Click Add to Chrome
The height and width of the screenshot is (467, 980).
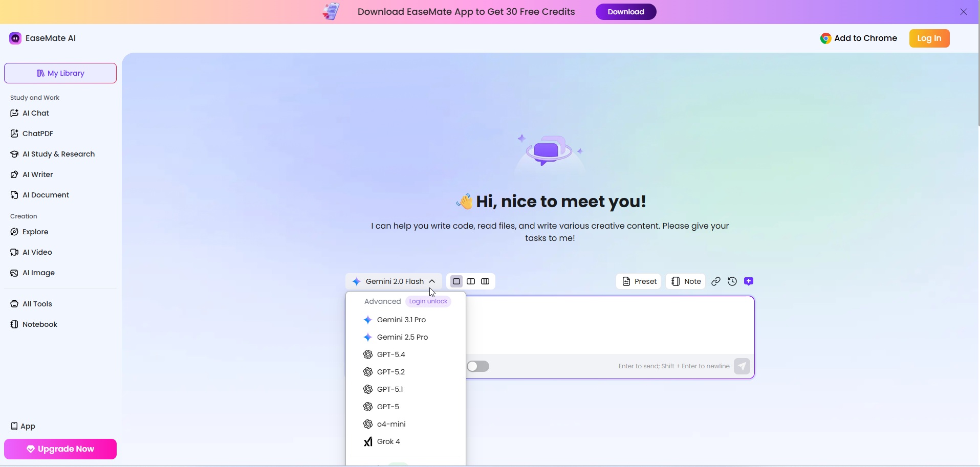pyautogui.click(x=859, y=38)
